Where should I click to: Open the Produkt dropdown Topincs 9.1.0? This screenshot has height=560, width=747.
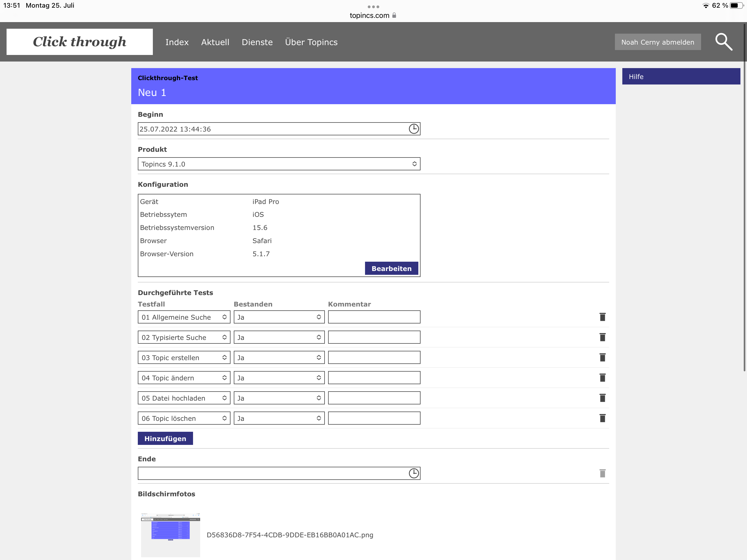[x=279, y=164]
